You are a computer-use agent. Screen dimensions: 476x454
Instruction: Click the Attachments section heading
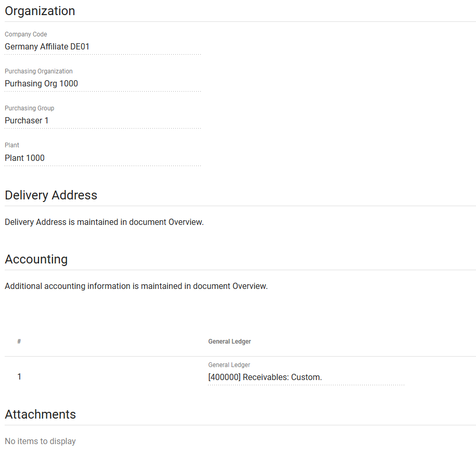coord(41,414)
